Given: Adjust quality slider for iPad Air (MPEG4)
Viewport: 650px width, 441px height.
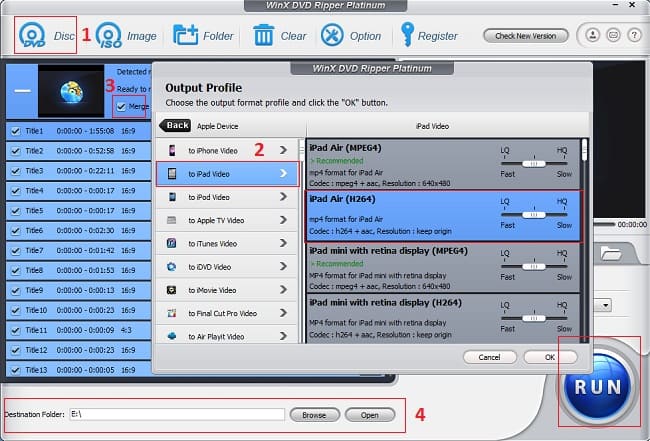Looking at the screenshot, I should tap(534, 164).
